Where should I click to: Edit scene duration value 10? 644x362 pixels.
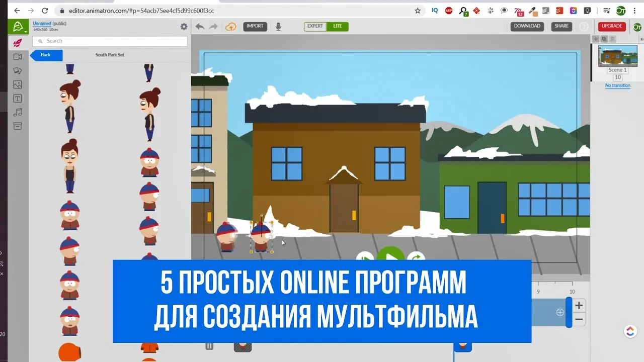coord(618,77)
